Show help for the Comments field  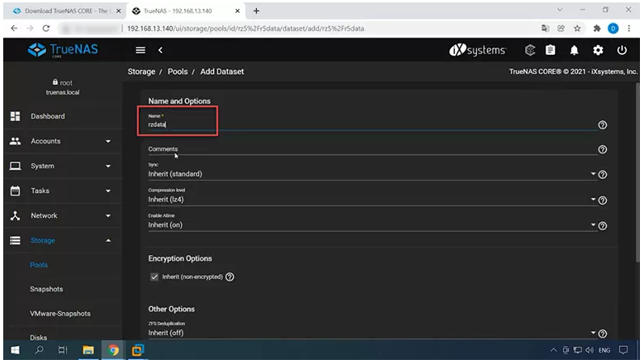[603, 149]
